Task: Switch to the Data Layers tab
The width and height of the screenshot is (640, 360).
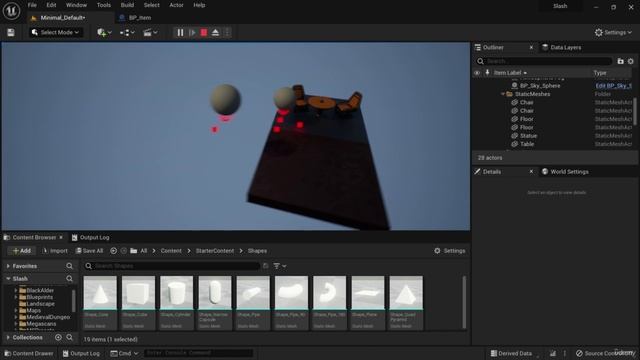Action: click(x=565, y=47)
